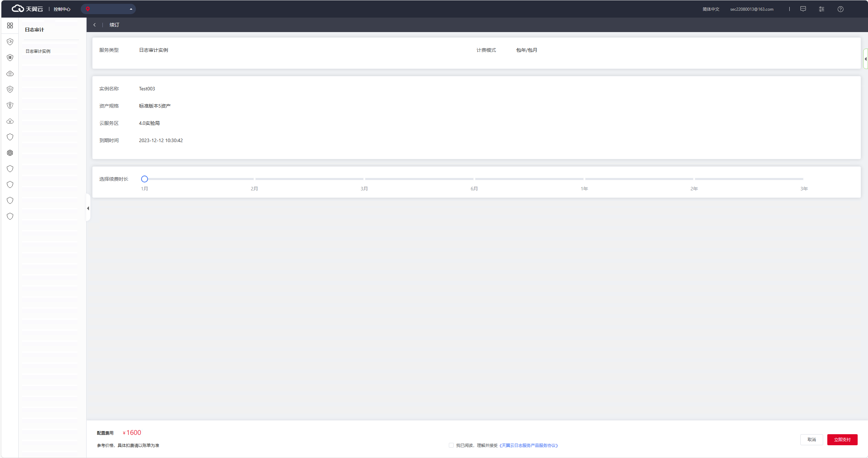868x458 pixels.
Task: Click the grid services menu icon
Action: tap(10, 26)
